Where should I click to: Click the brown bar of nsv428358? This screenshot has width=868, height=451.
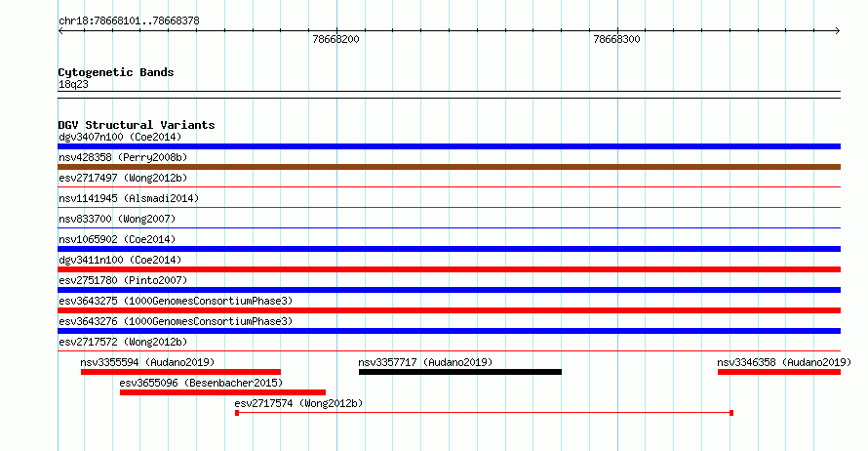(x=449, y=167)
